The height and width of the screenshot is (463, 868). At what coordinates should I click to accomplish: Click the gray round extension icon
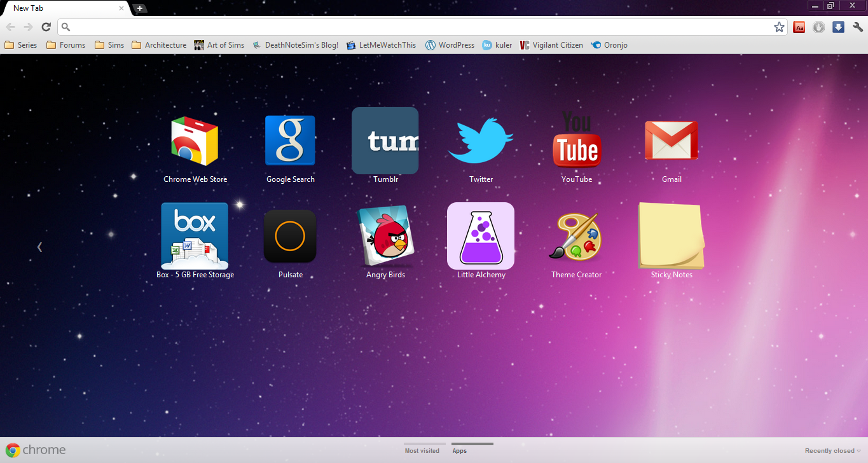(819, 27)
